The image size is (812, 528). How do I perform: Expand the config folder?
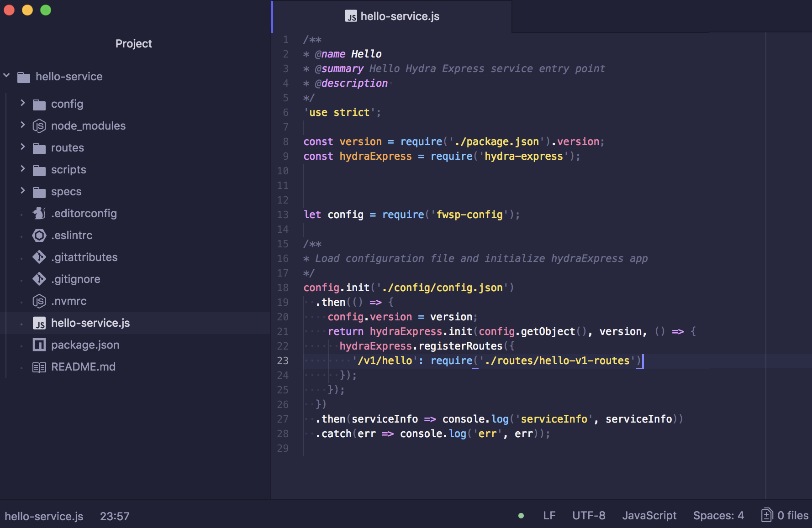(x=22, y=104)
